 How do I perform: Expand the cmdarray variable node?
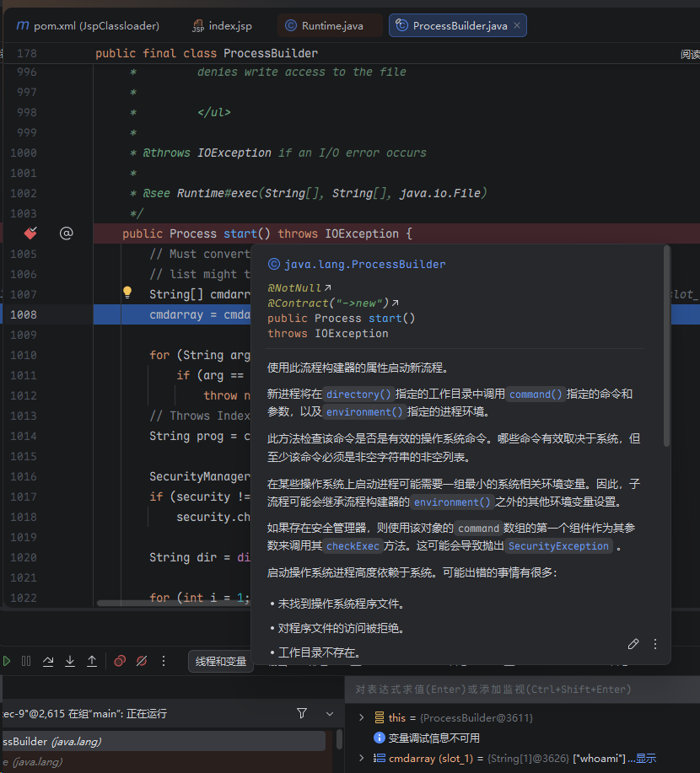[x=362, y=758]
